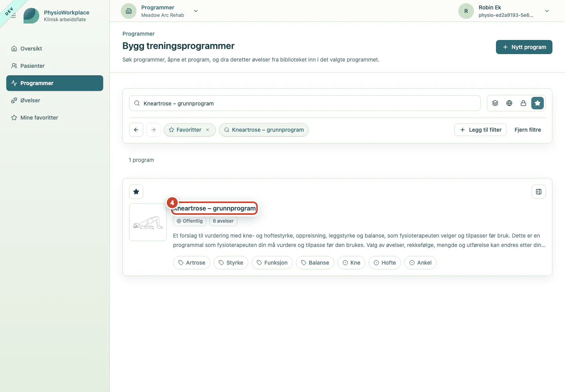Toggle the all-programs layers filter
Screen dimensions: 565x392
point(495,103)
